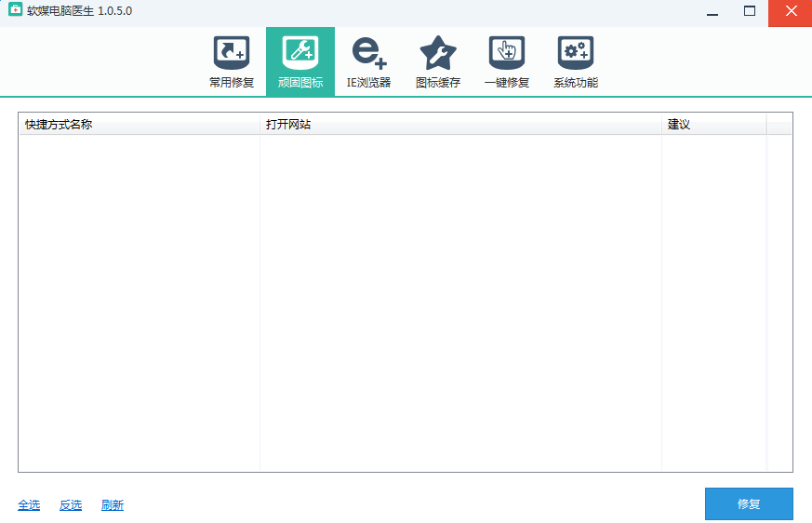Click the 反选 invert selection link
The height and width of the screenshot is (523, 812).
[71, 505]
